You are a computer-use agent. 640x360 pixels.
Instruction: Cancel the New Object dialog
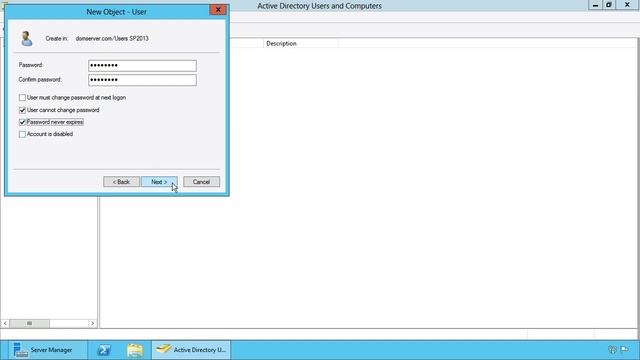[x=201, y=182]
